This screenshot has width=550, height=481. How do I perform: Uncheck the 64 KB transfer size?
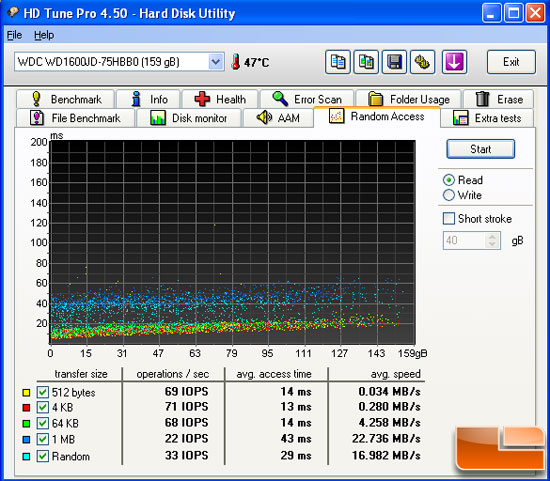(43, 423)
